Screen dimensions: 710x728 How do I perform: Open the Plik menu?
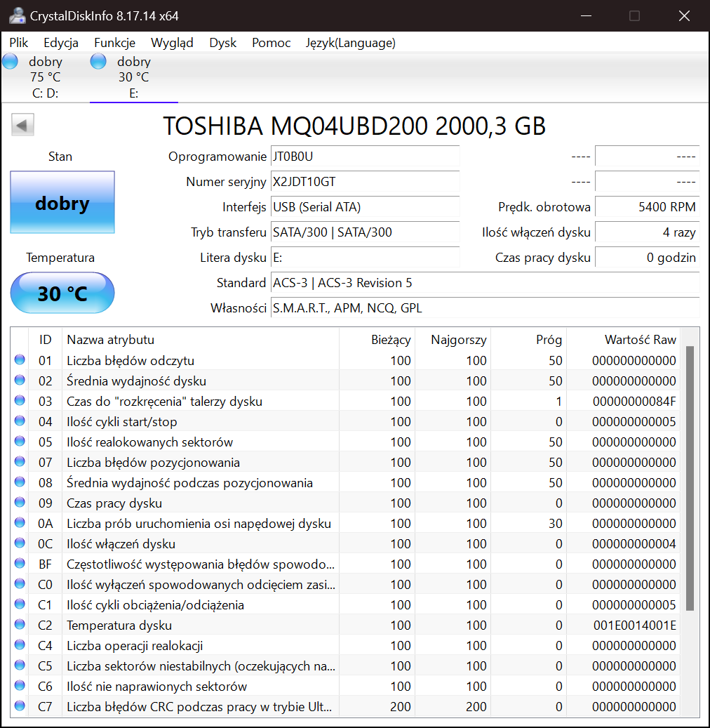(x=18, y=43)
